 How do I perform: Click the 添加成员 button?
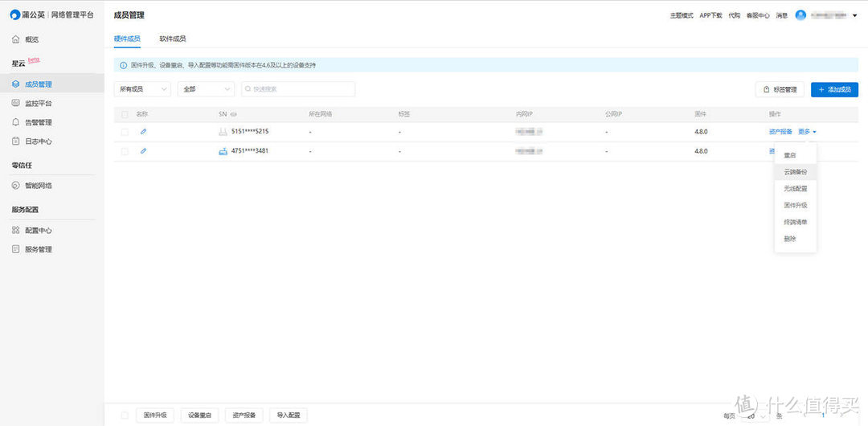(x=834, y=89)
